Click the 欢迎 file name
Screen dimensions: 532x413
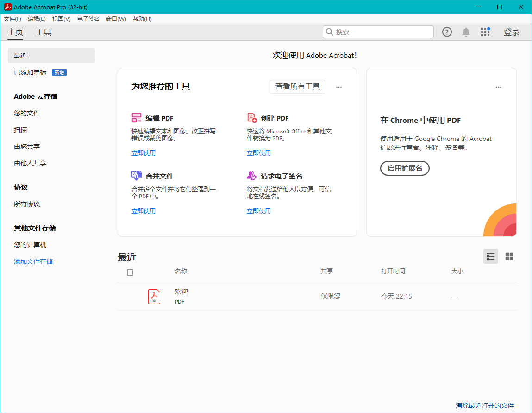click(181, 292)
